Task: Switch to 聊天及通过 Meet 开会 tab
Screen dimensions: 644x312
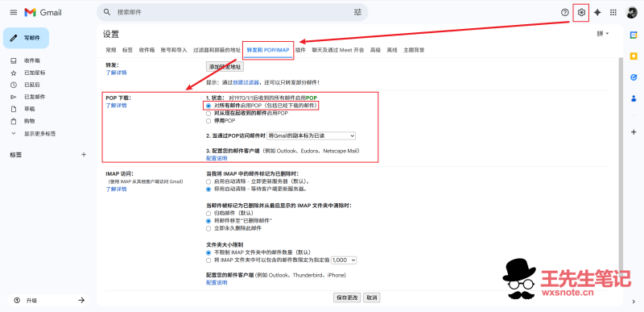Action: point(337,50)
